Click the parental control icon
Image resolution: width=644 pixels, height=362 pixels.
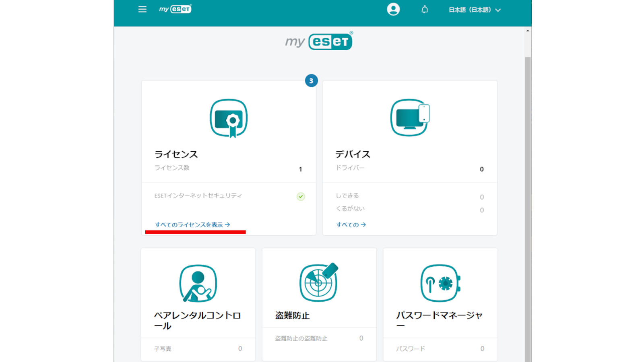coord(198,283)
